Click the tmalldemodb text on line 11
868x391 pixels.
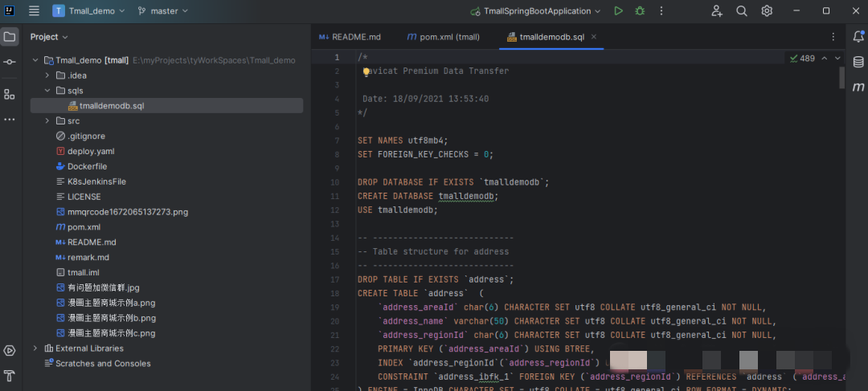pyautogui.click(x=466, y=197)
